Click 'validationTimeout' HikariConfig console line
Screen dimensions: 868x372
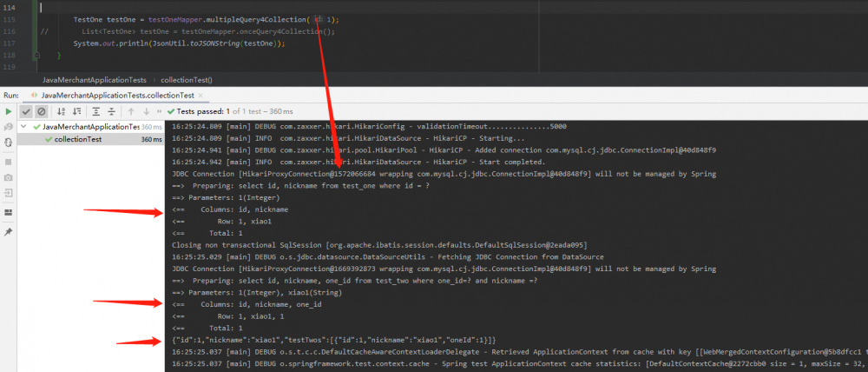point(369,126)
